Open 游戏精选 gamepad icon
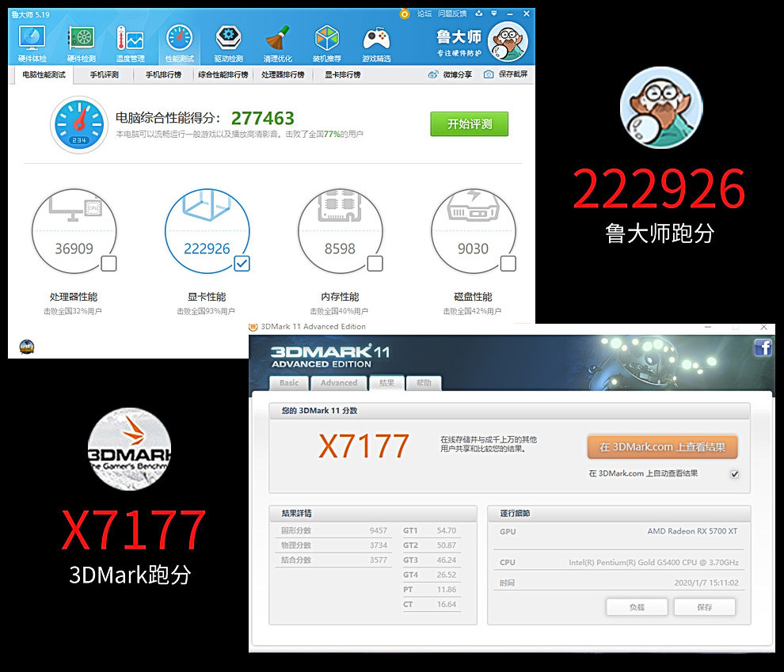Image resolution: width=784 pixels, height=672 pixels. tap(376, 40)
